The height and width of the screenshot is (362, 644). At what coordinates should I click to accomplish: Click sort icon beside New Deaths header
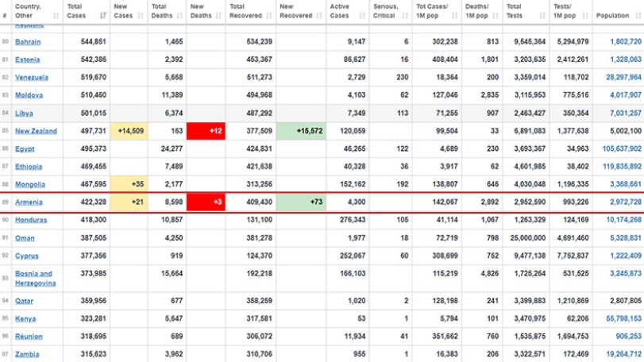[x=218, y=16]
